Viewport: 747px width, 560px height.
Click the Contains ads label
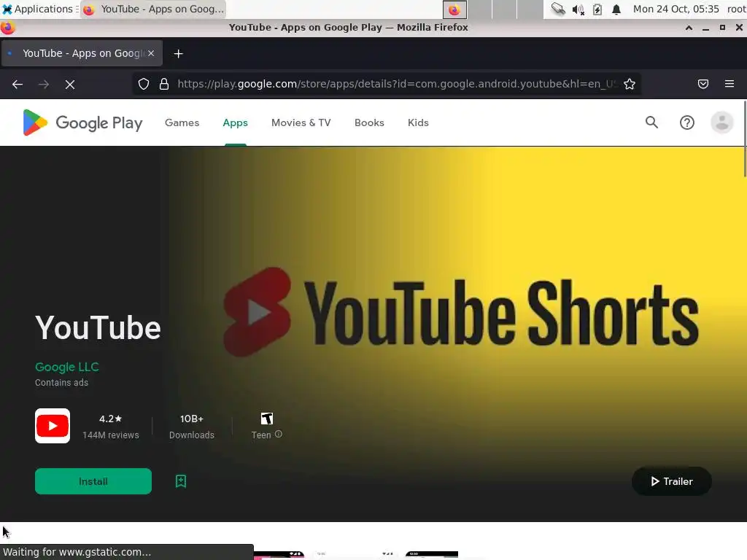[x=61, y=382]
